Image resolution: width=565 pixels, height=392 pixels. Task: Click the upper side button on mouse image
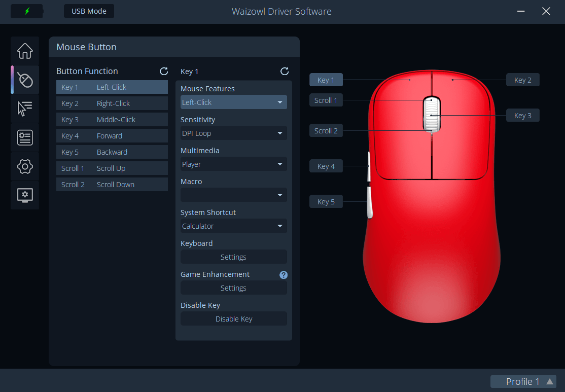369,167
